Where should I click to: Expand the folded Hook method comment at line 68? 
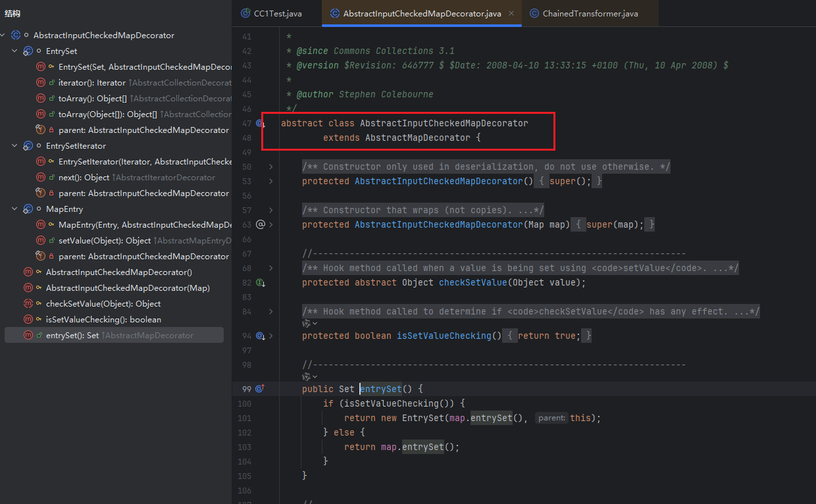(270, 268)
